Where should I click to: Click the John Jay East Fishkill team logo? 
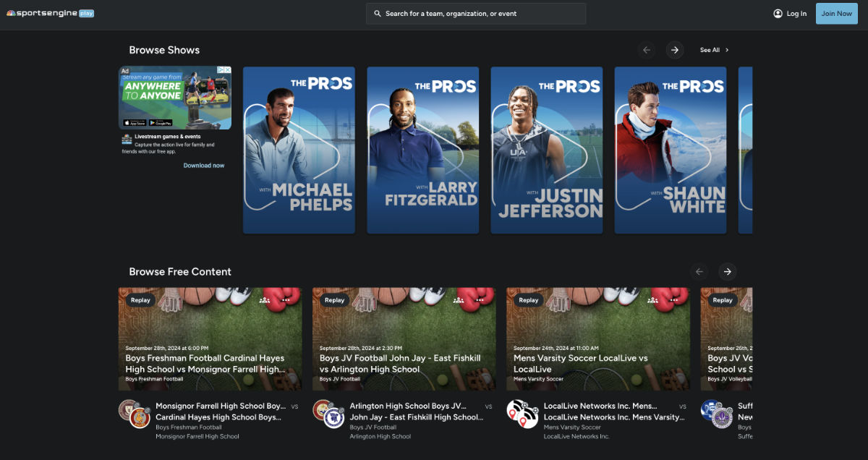(x=333, y=418)
